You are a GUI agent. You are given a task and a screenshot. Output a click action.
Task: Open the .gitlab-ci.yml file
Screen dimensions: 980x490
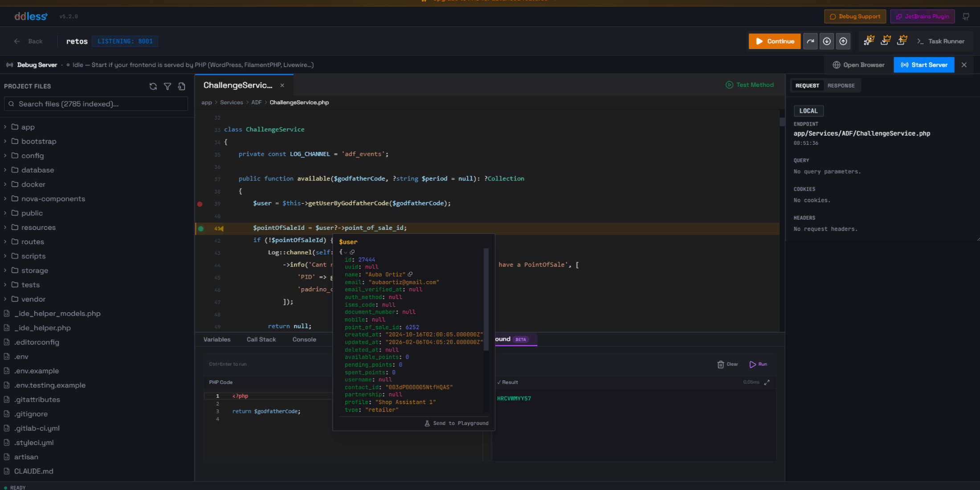(37, 428)
